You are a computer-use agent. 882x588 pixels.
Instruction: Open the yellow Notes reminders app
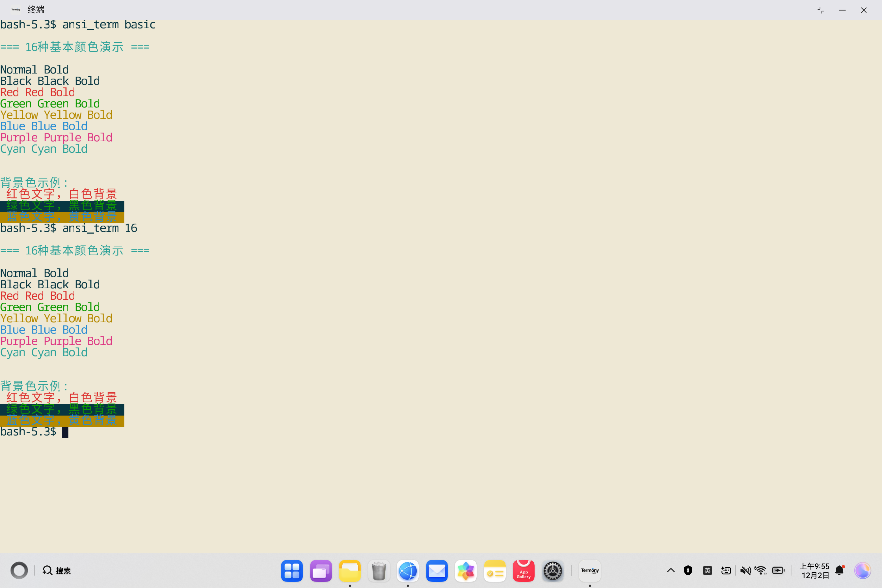[x=494, y=570]
